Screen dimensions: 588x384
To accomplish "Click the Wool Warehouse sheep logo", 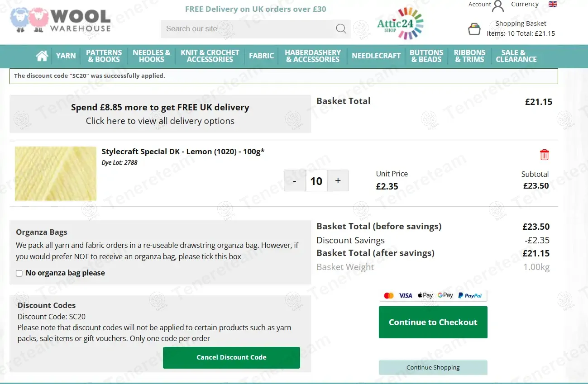I will pyautogui.click(x=60, y=20).
